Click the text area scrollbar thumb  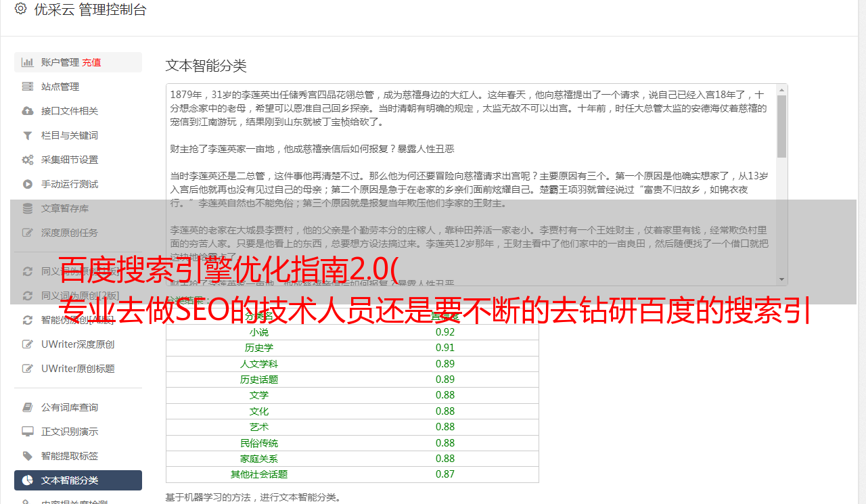782,127
